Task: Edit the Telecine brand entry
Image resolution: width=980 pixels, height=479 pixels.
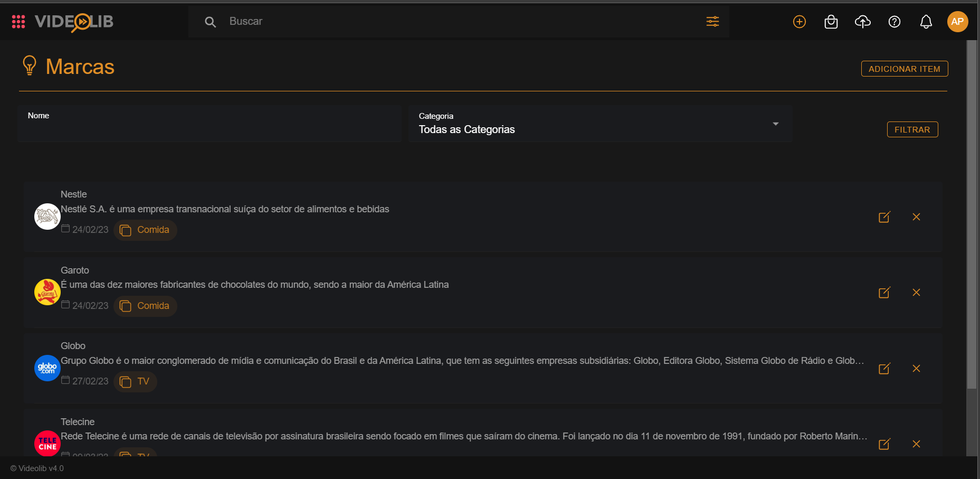Action: coord(884,444)
